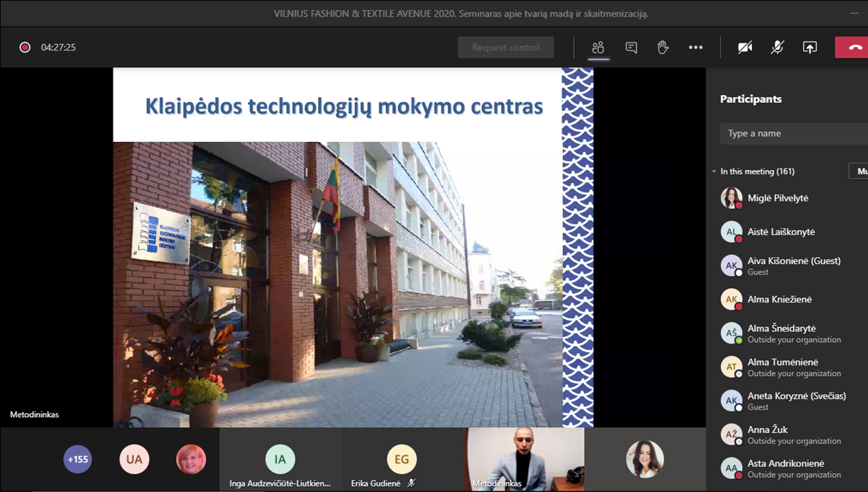Open the conversation chat icon
This screenshot has height=492, width=868.
[x=631, y=48]
